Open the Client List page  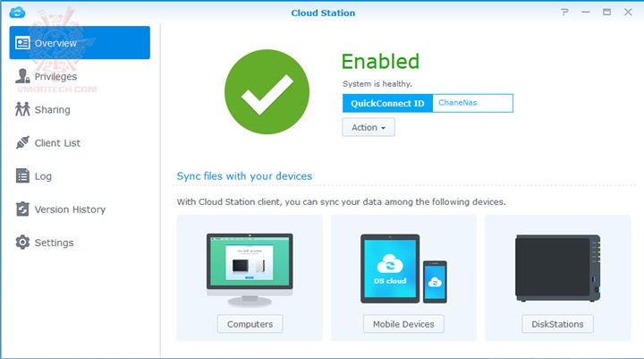(x=57, y=143)
